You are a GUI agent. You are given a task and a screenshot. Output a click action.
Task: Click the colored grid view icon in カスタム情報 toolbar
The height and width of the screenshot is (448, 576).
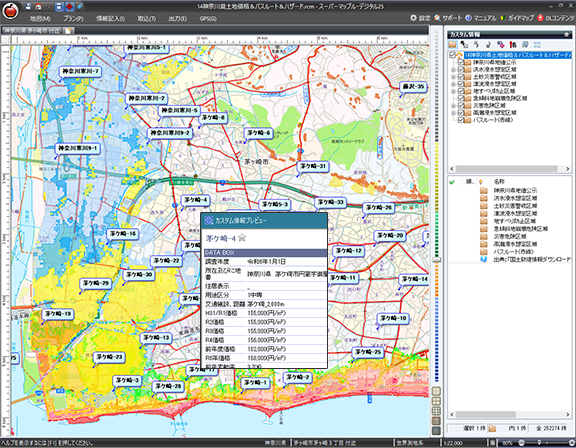pyautogui.click(x=537, y=44)
